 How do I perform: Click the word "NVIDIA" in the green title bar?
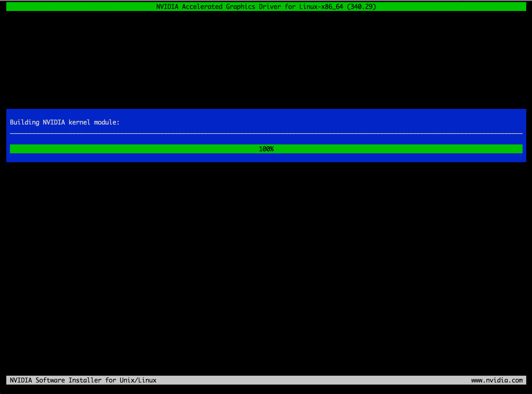(x=167, y=7)
